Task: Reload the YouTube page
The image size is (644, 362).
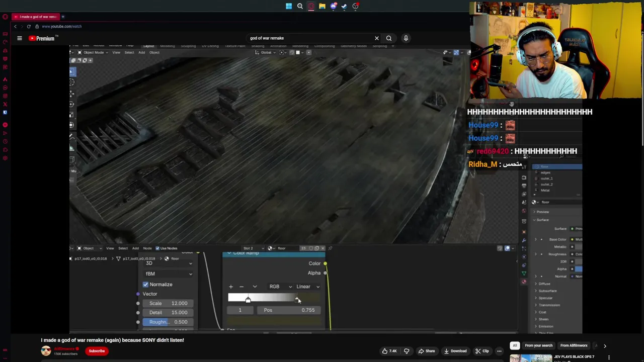Action: click(29, 26)
